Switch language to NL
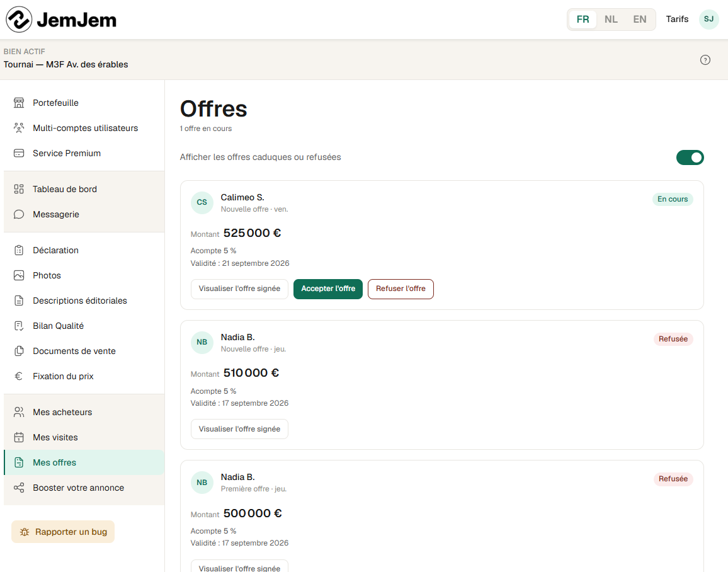Viewport: 728px width, 572px height. (x=611, y=20)
